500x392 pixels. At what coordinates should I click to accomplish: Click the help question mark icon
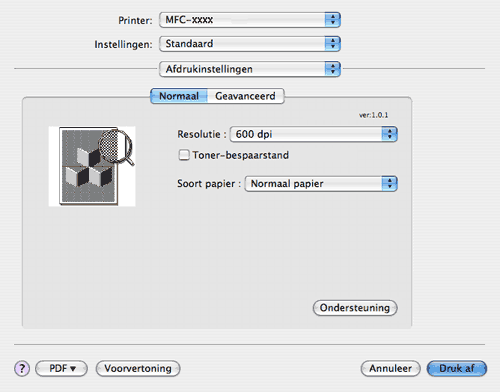coord(22,369)
